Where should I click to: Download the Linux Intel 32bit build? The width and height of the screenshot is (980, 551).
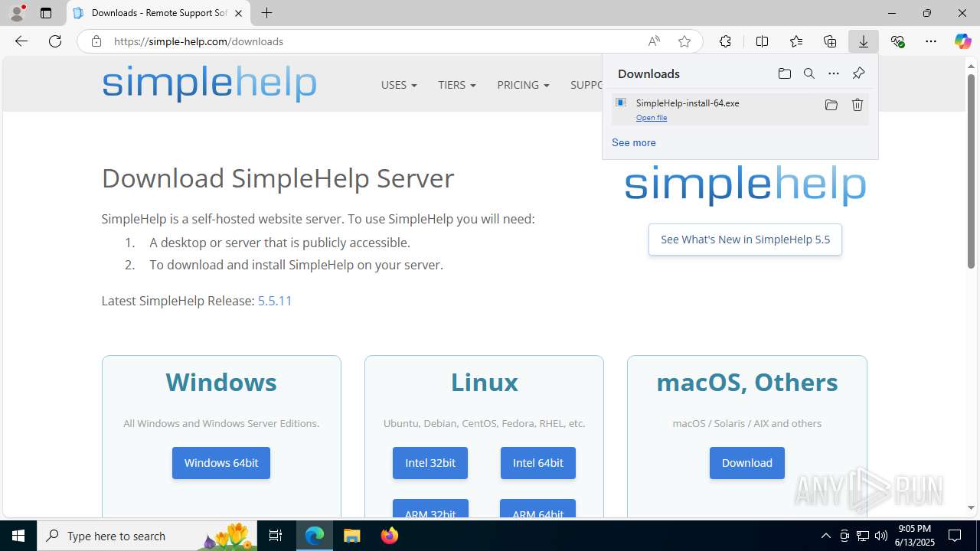pos(430,463)
